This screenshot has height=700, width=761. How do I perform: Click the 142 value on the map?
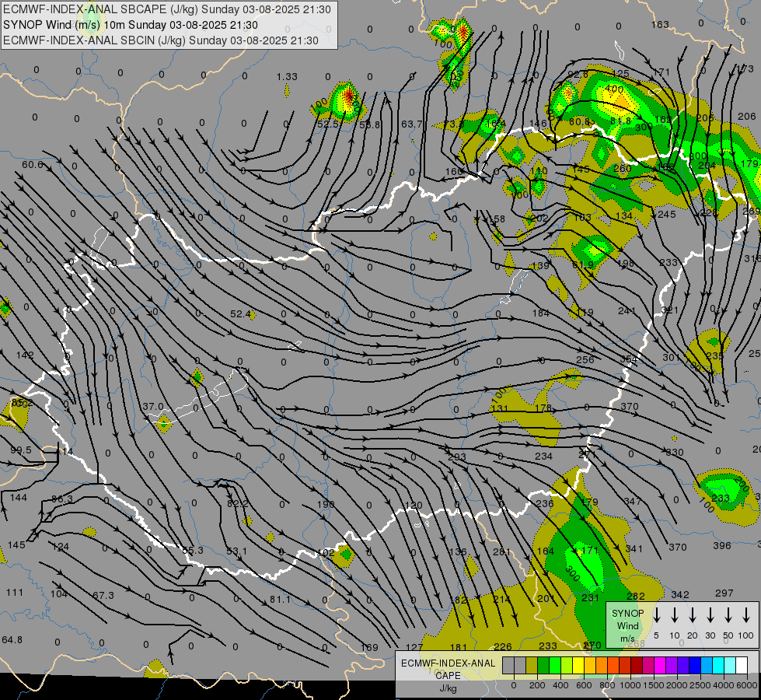(x=25, y=355)
